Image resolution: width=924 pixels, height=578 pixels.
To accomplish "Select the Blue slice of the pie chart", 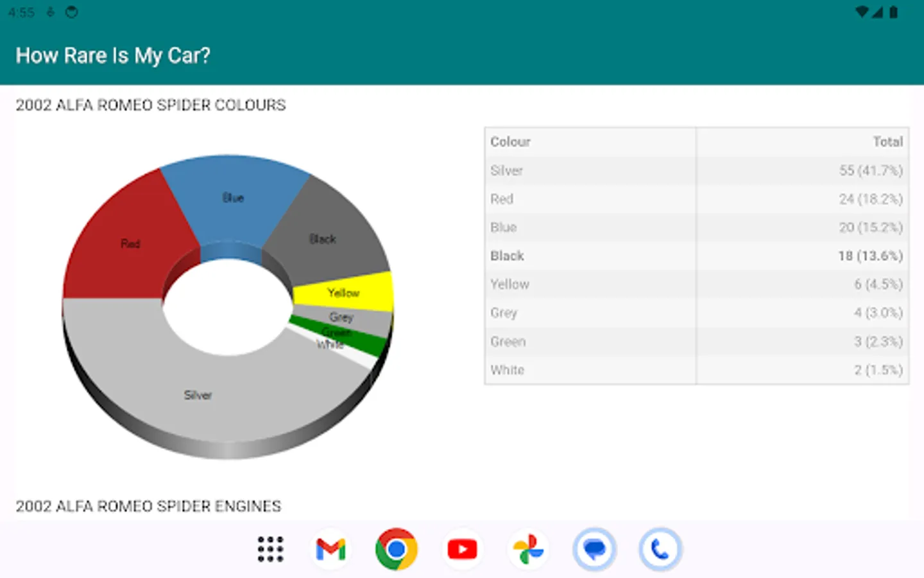I will 234,199.
